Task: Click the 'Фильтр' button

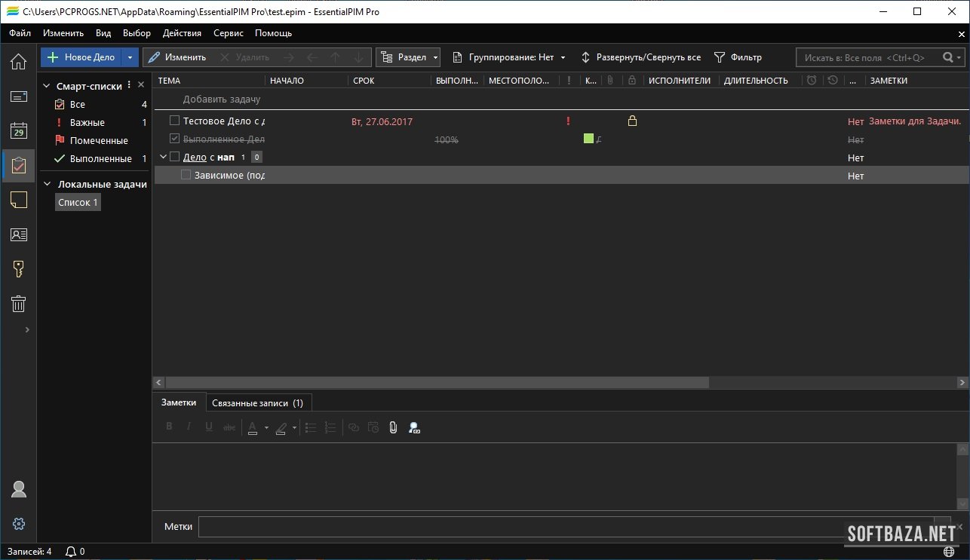Action: click(738, 57)
